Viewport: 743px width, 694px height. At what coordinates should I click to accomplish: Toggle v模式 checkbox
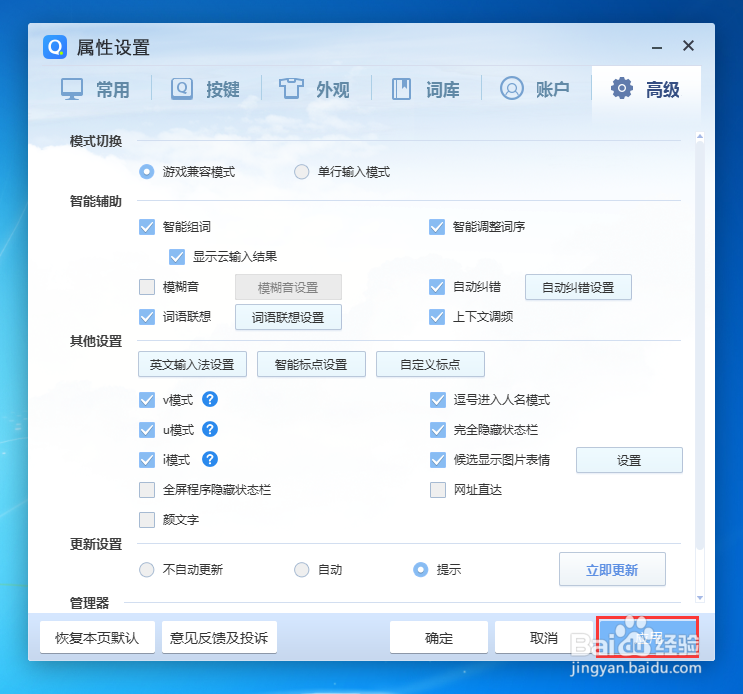[x=147, y=400]
